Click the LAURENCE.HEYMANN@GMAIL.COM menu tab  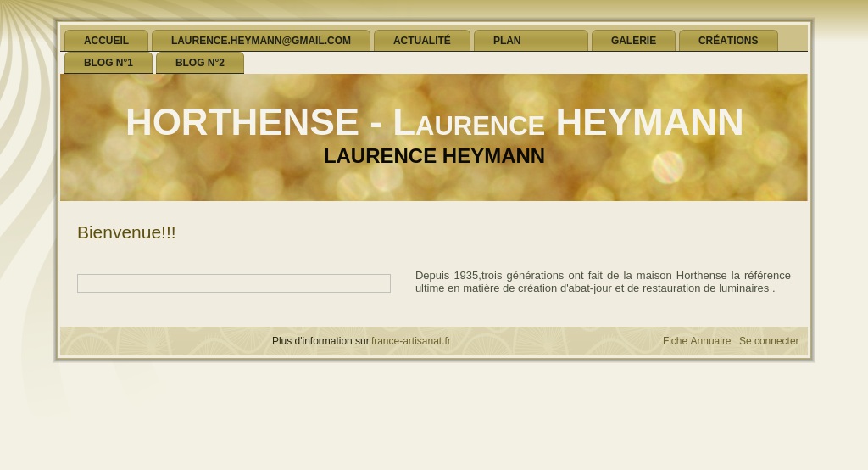click(x=261, y=41)
